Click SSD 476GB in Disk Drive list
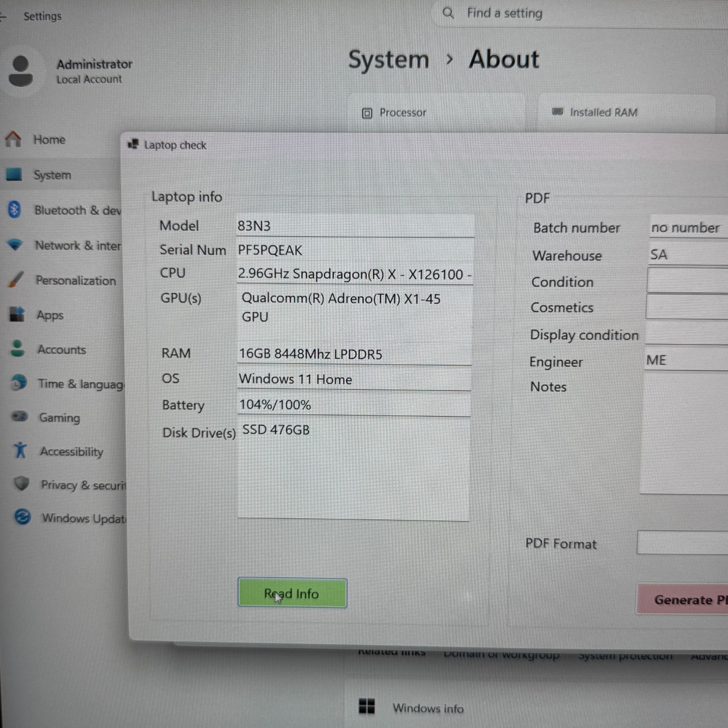The height and width of the screenshot is (728, 728). click(276, 430)
